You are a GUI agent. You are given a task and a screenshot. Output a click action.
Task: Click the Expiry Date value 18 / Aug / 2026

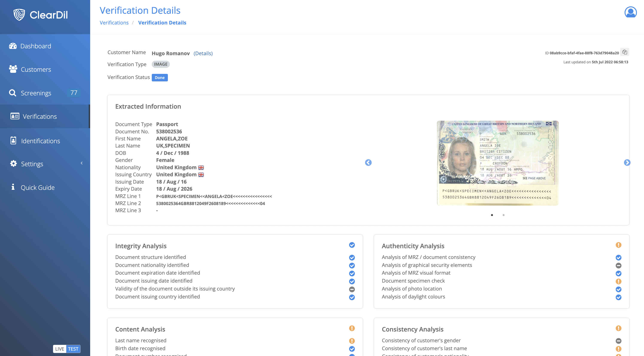click(x=174, y=189)
